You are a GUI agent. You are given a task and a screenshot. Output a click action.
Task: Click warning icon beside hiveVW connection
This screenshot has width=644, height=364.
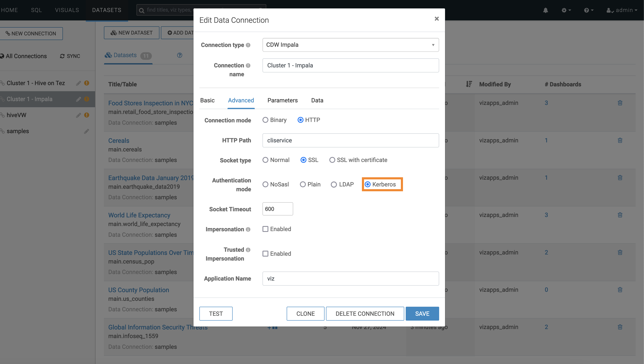tap(87, 115)
